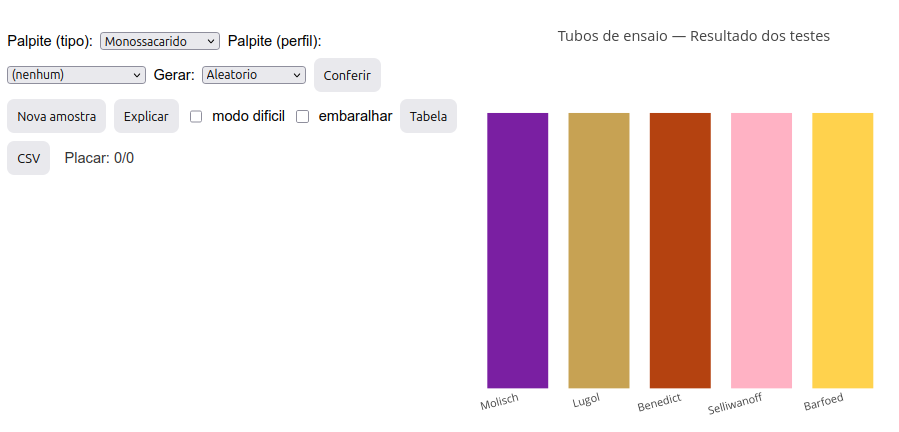
Task: Open the Tabela button
Action: pos(428,116)
